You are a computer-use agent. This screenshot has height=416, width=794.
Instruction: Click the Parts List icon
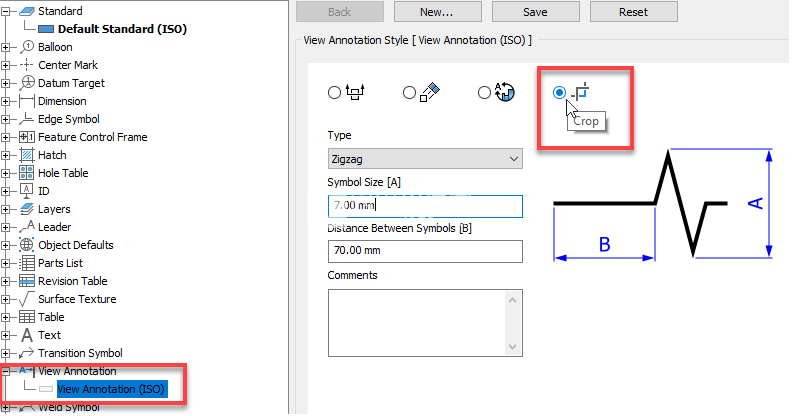[27, 263]
